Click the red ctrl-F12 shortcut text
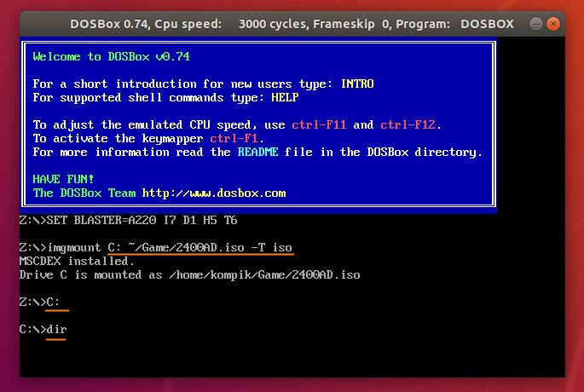584x392 pixels. (408, 124)
